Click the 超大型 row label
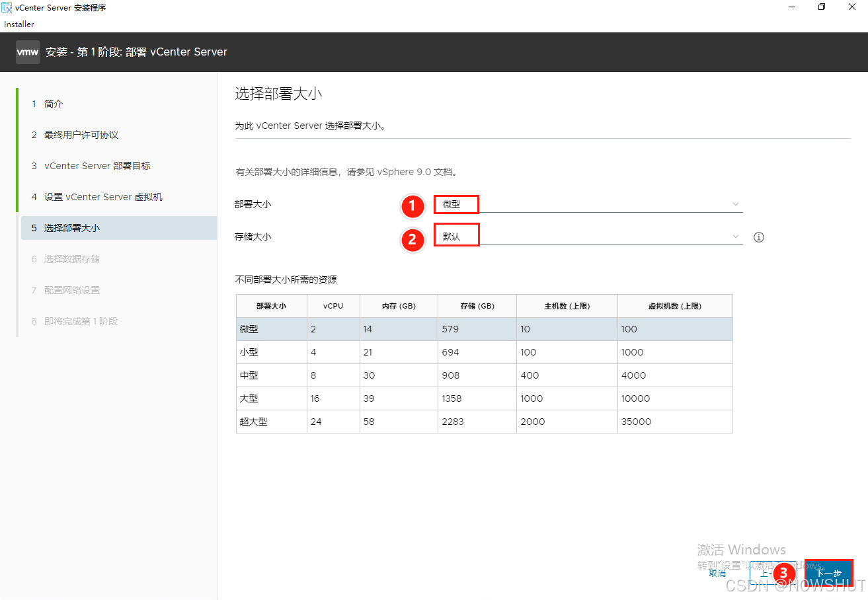Image resolution: width=868 pixels, height=600 pixels. tap(253, 422)
